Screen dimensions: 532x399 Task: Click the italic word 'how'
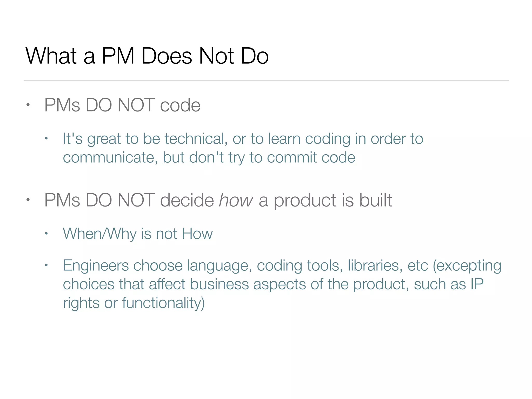point(236,200)
